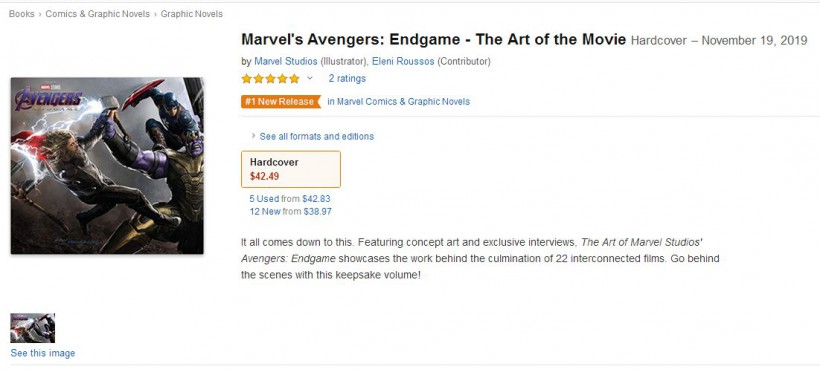Open the Eleni Roussos contributor link
Viewport: 820px width, 372px height.
pos(403,61)
